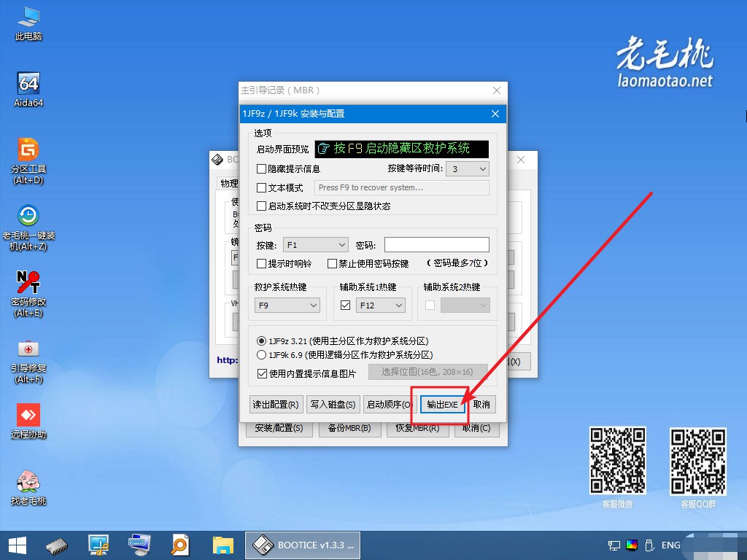The image size is (747, 560).
Task: Open File Explorer from the taskbar
Action: (223, 545)
